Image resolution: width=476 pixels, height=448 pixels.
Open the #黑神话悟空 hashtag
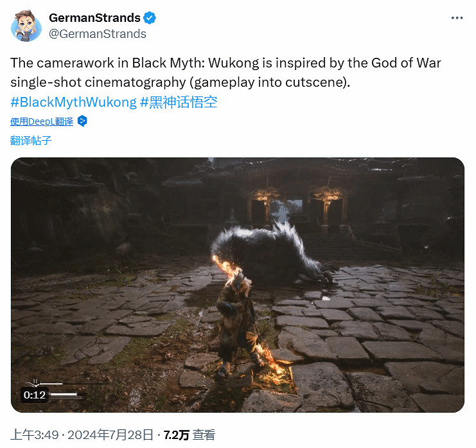pos(179,102)
